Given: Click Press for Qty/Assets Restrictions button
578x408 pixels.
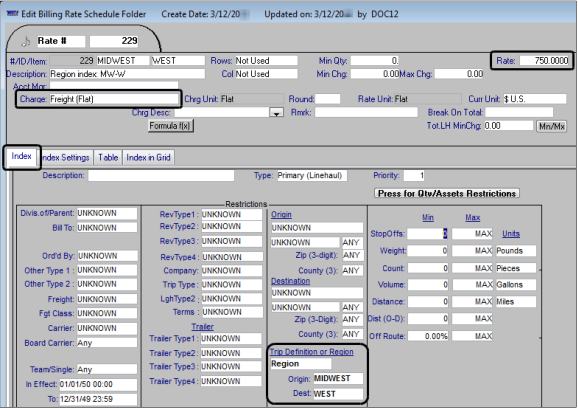Looking at the screenshot, I should pyautogui.click(x=447, y=193).
